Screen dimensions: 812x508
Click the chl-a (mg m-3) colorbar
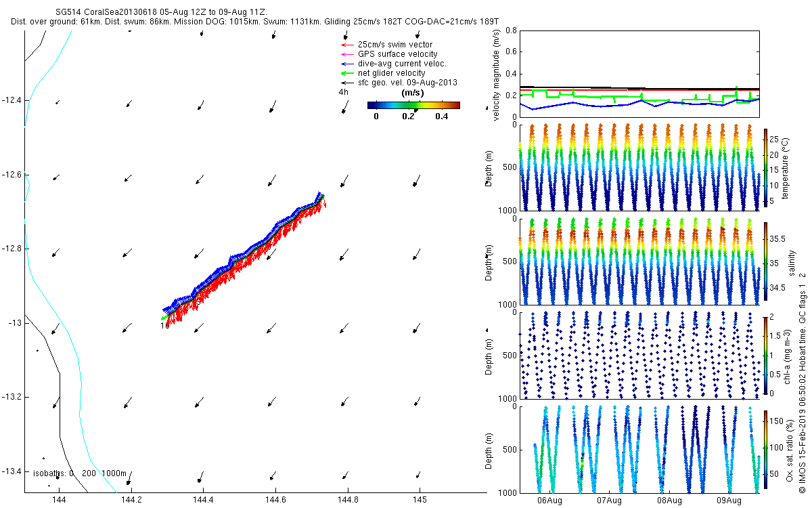765,355
